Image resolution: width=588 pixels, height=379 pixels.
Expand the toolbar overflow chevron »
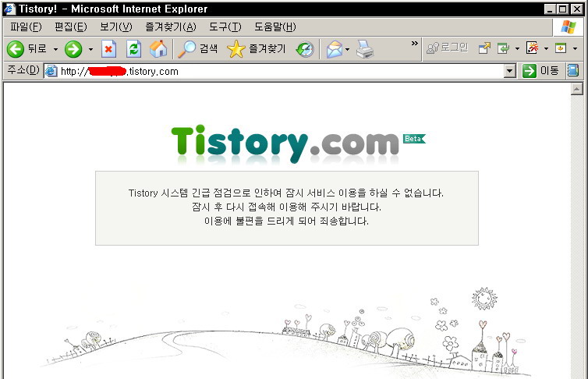(x=414, y=44)
